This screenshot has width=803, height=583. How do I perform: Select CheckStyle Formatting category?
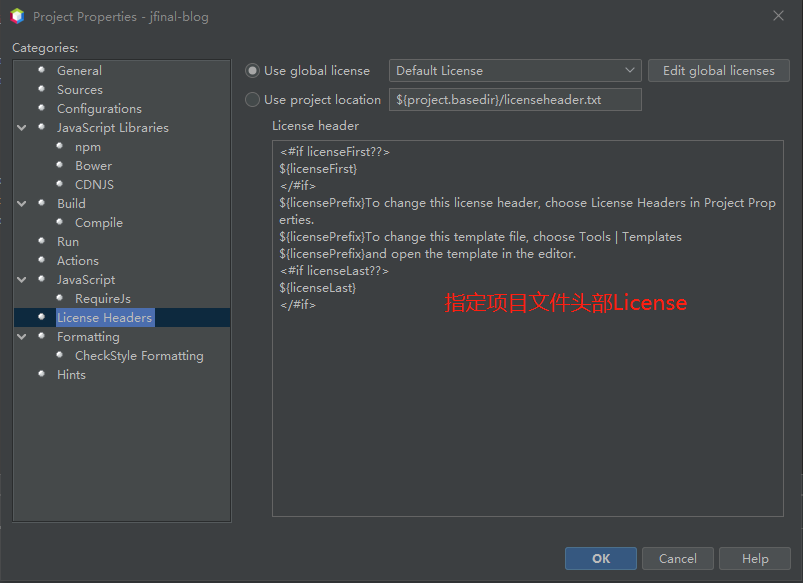[x=138, y=356]
